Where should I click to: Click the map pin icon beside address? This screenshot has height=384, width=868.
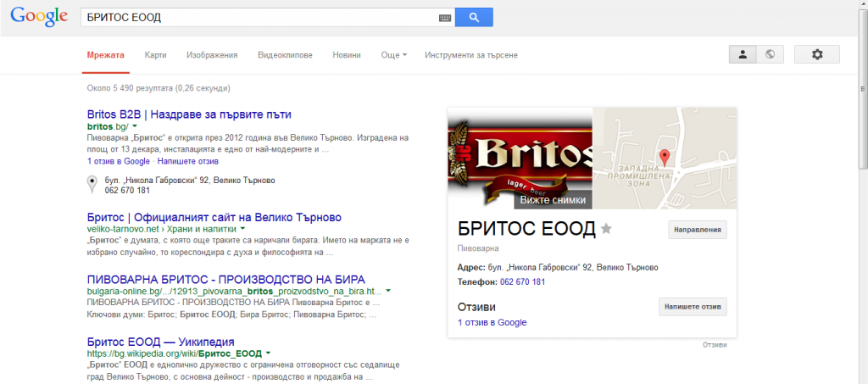[x=92, y=186]
